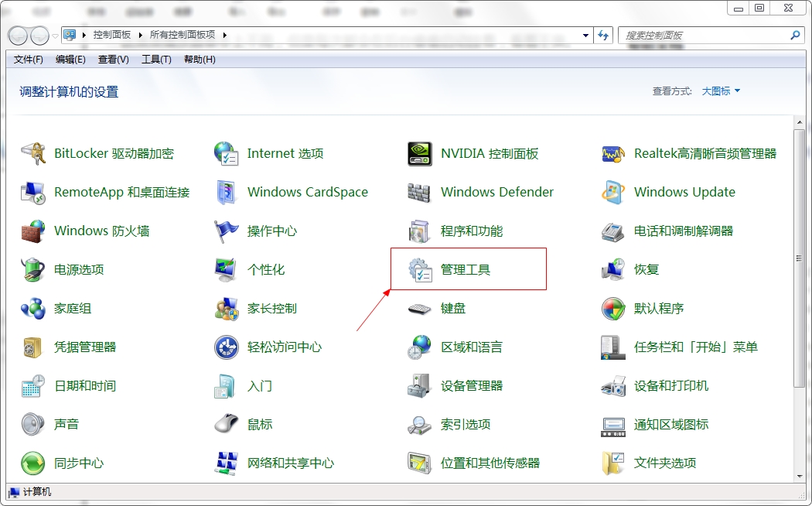
Task: Open Windows CardSpace icon
Action: (x=227, y=192)
